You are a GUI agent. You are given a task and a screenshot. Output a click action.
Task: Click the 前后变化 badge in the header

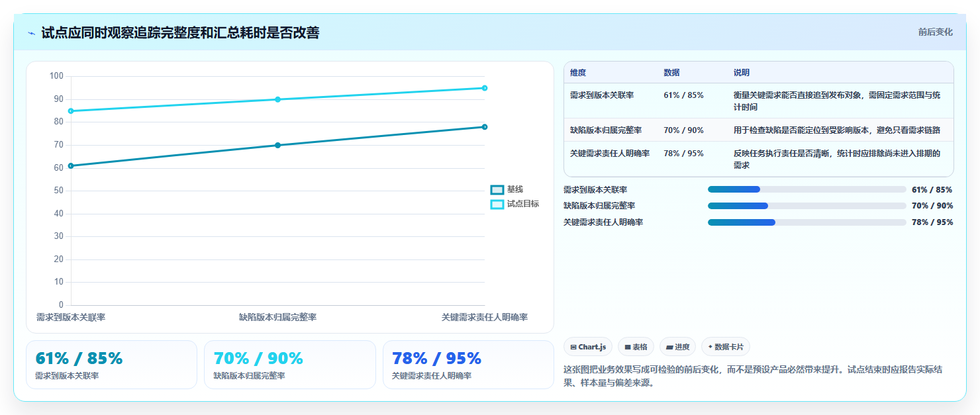[x=935, y=32]
